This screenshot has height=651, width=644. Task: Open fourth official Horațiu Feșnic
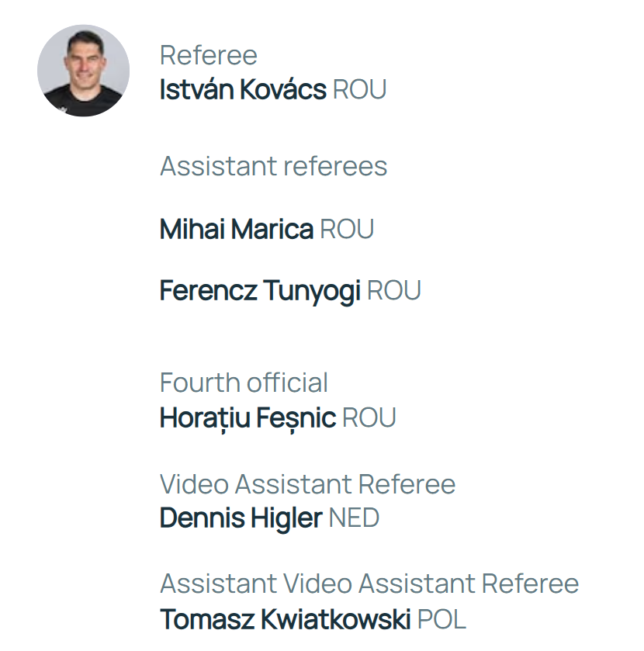pyautogui.click(x=248, y=417)
